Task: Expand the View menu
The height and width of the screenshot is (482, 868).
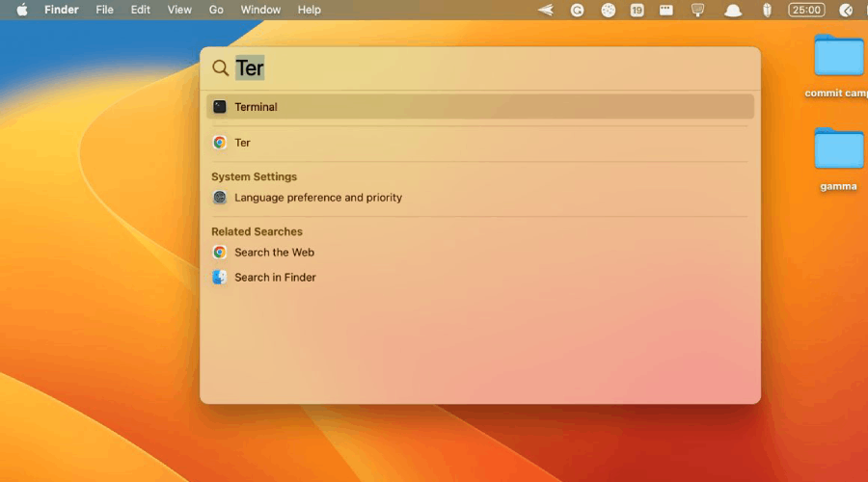Action: 179,10
